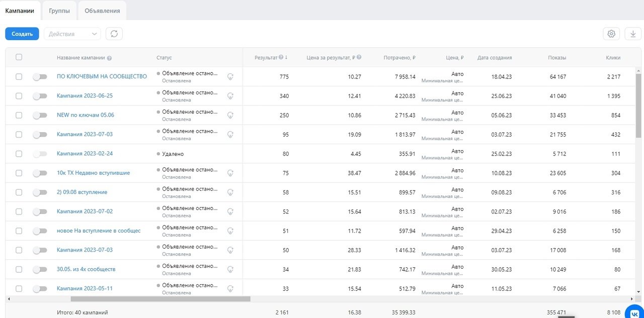The height and width of the screenshot is (318, 644).
Task: Toggle on campaign Кампания 2023-06-25
Action: [x=40, y=96]
